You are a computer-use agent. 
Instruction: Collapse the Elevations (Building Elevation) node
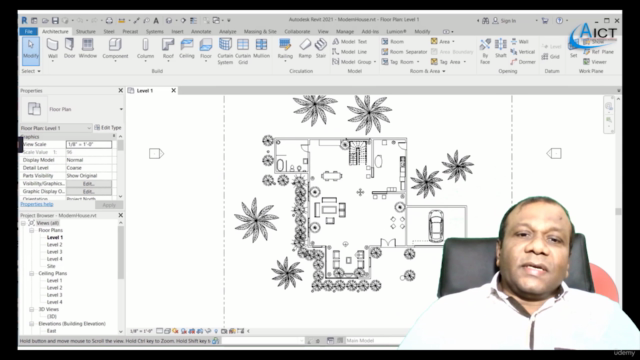pos(31,324)
